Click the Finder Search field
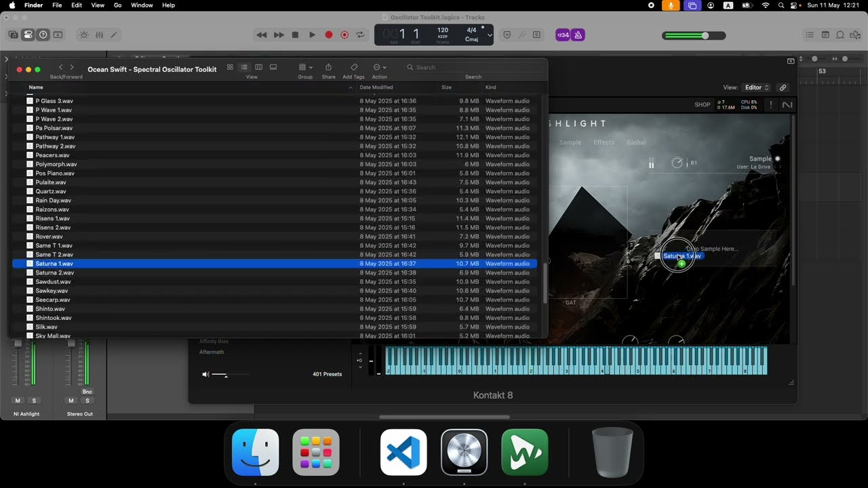 tap(473, 67)
